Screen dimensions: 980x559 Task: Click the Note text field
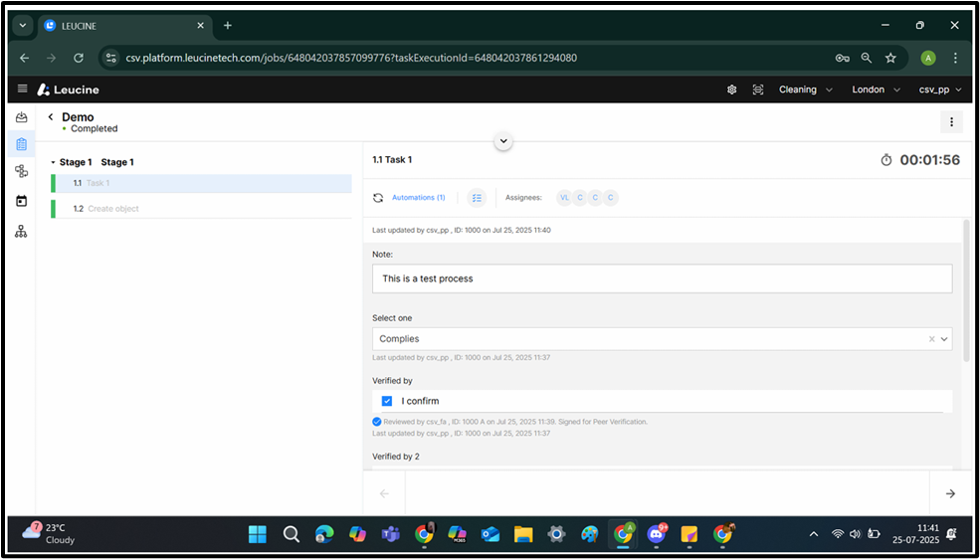[662, 279]
